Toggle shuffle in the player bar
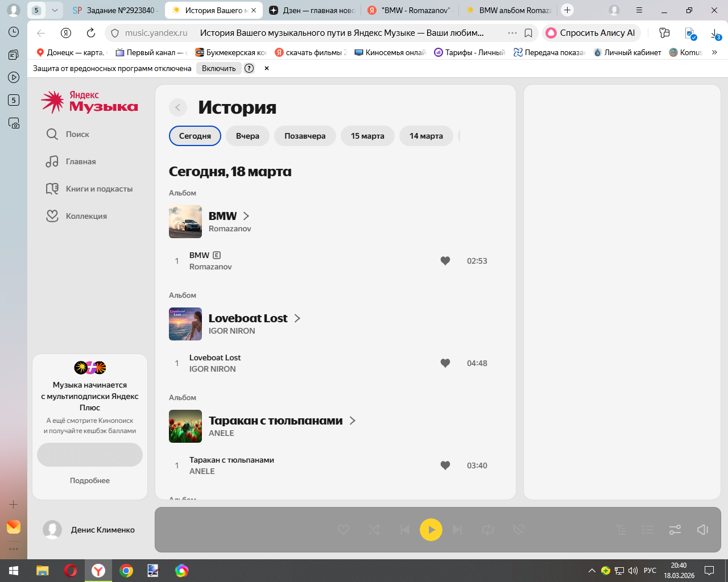 pyautogui.click(x=374, y=530)
